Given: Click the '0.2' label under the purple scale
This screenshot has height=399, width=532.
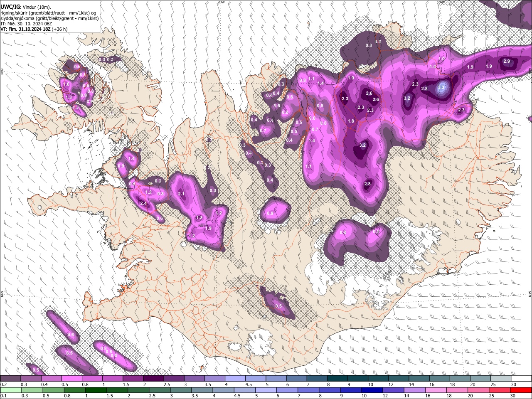Looking at the screenshot, I should 3,384.
